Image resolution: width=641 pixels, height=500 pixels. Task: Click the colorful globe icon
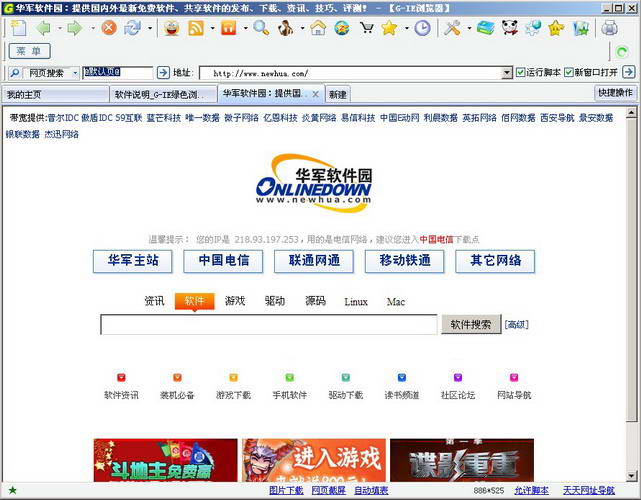342,28
